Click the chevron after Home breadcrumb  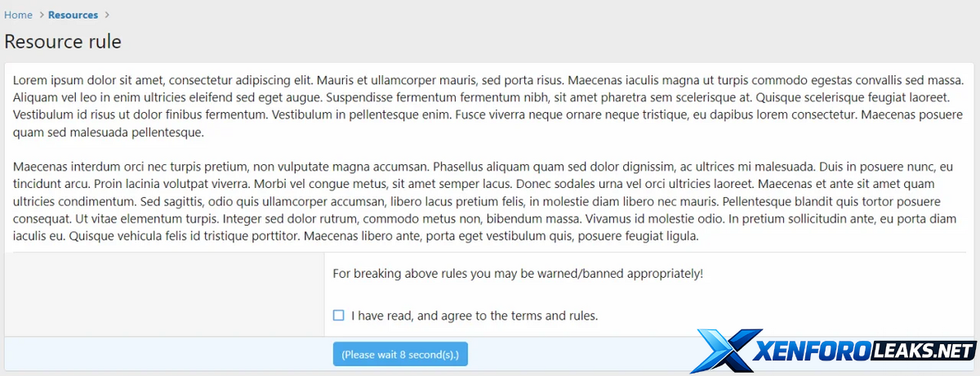(x=41, y=15)
